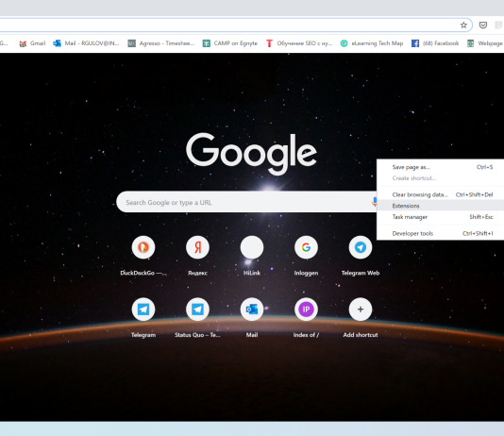Open Task manager from the menu
This screenshot has width=504, height=436.
441,217
